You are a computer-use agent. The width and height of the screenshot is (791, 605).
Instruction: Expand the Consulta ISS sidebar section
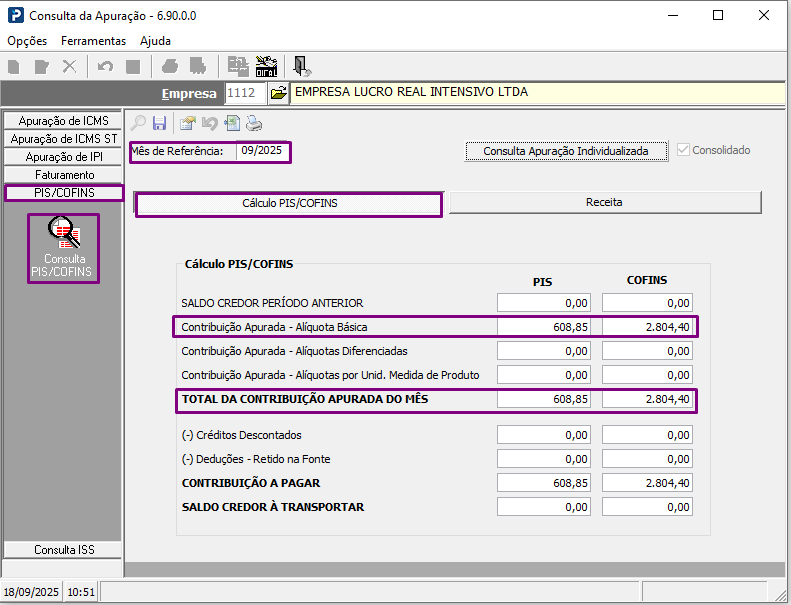tap(63, 550)
